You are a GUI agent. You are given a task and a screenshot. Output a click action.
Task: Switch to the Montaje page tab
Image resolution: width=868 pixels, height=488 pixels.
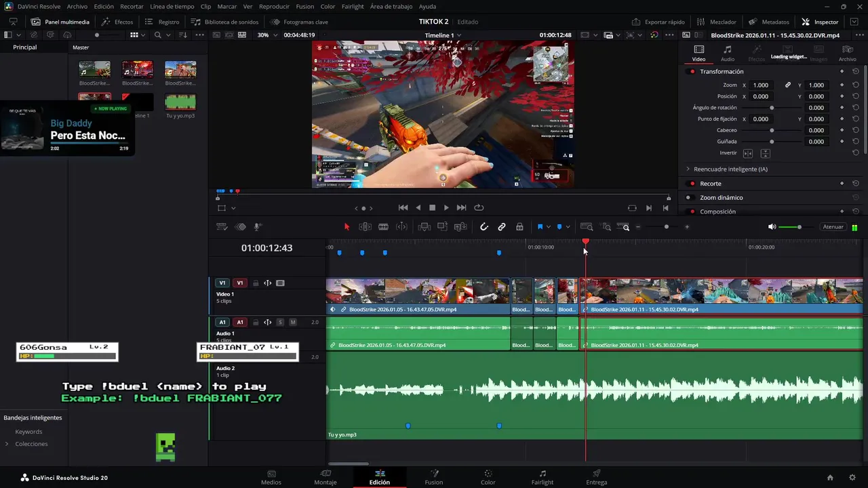point(325,477)
